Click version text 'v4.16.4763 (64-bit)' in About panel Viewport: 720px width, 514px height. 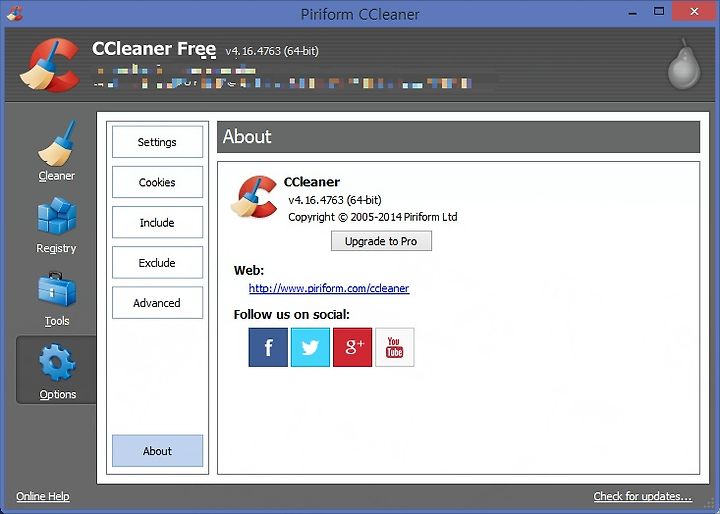[335, 200]
